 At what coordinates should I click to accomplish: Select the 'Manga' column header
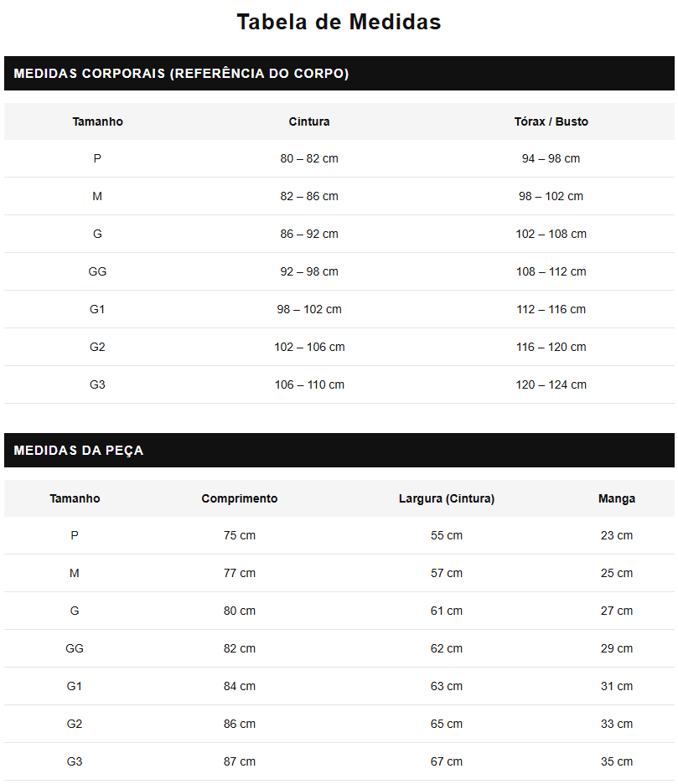click(617, 498)
